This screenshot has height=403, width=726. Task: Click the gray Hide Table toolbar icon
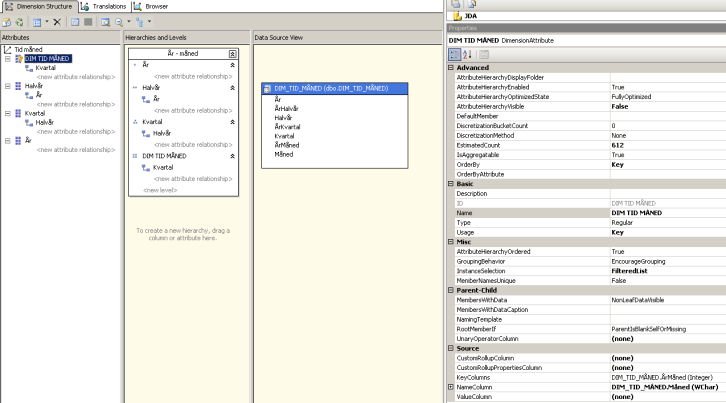tap(88, 22)
